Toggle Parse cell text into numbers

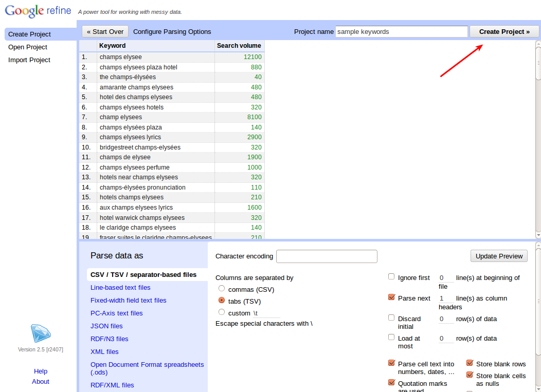pyautogui.click(x=391, y=363)
